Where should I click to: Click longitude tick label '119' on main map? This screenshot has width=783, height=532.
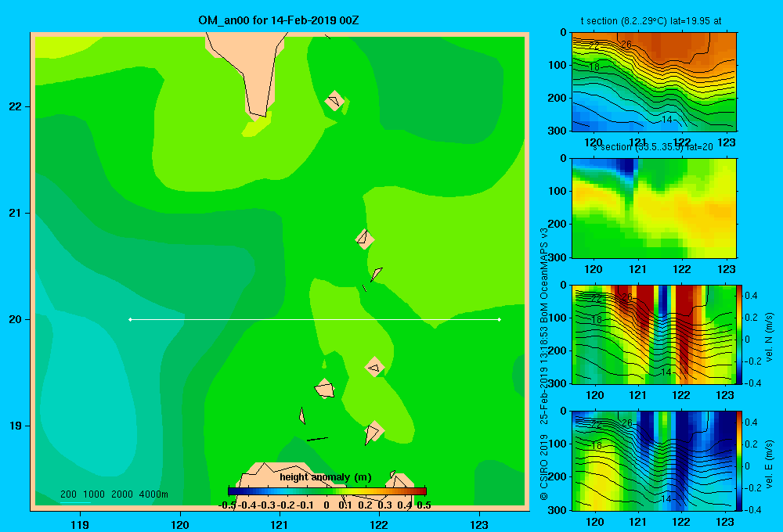(80, 524)
